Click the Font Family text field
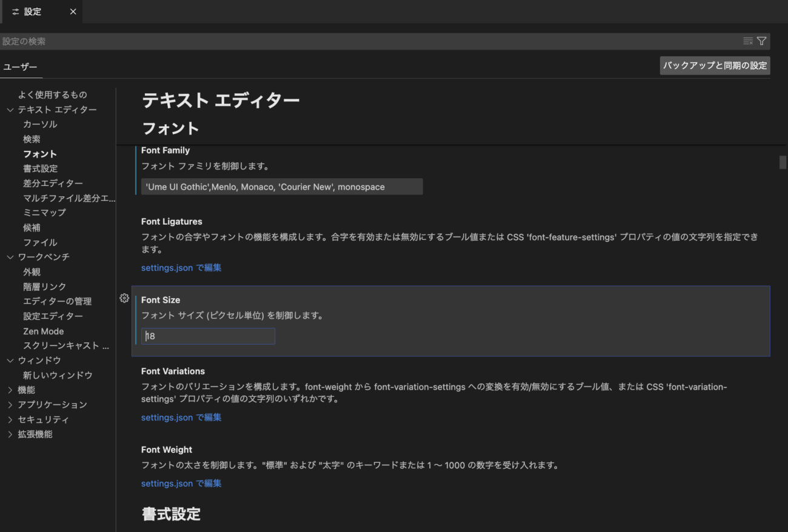Screen dimensions: 788x532 pyautogui.click(x=282, y=187)
